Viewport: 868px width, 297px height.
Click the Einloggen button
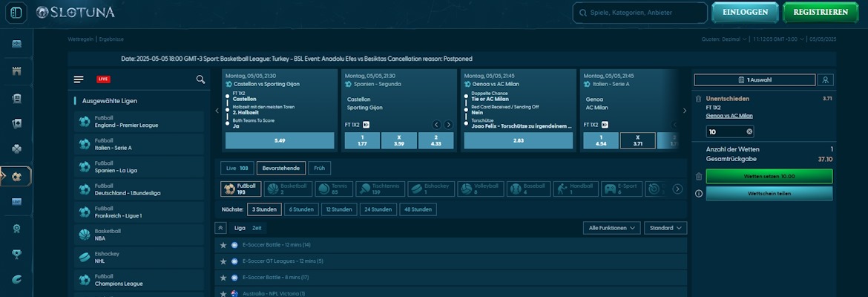pyautogui.click(x=745, y=12)
